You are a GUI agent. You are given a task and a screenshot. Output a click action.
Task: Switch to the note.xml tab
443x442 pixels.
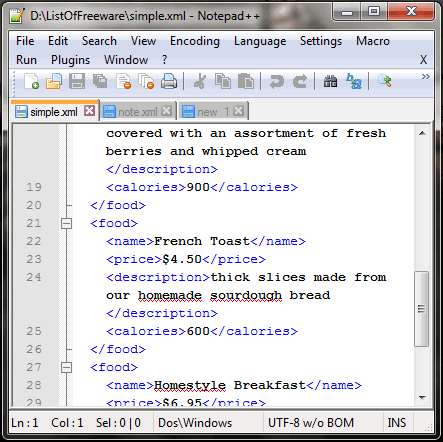(138, 112)
